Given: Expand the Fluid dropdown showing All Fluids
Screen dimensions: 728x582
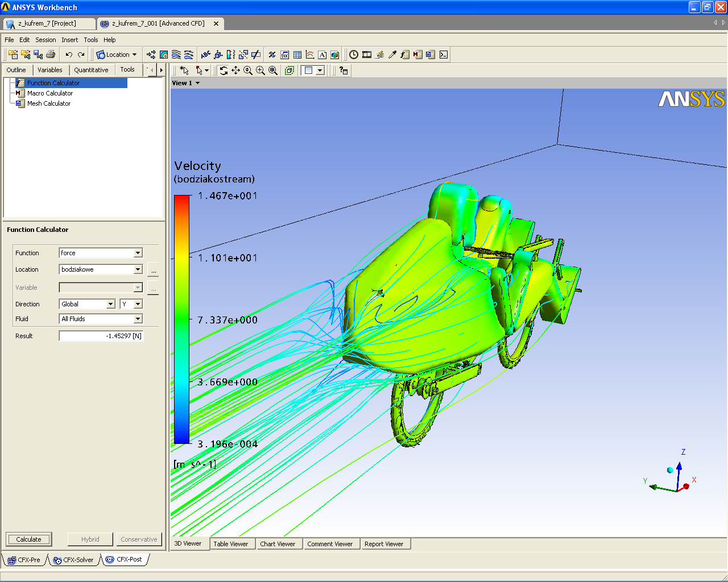Looking at the screenshot, I should coord(138,319).
